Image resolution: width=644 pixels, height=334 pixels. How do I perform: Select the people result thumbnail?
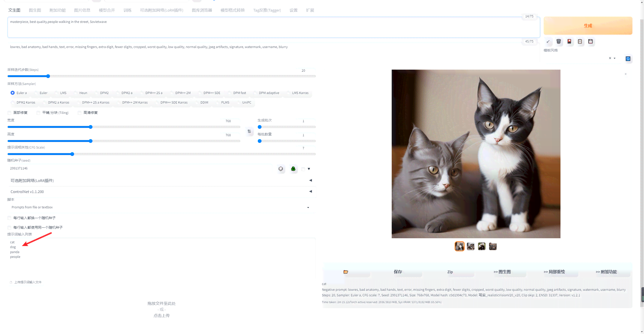(x=493, y=247)
